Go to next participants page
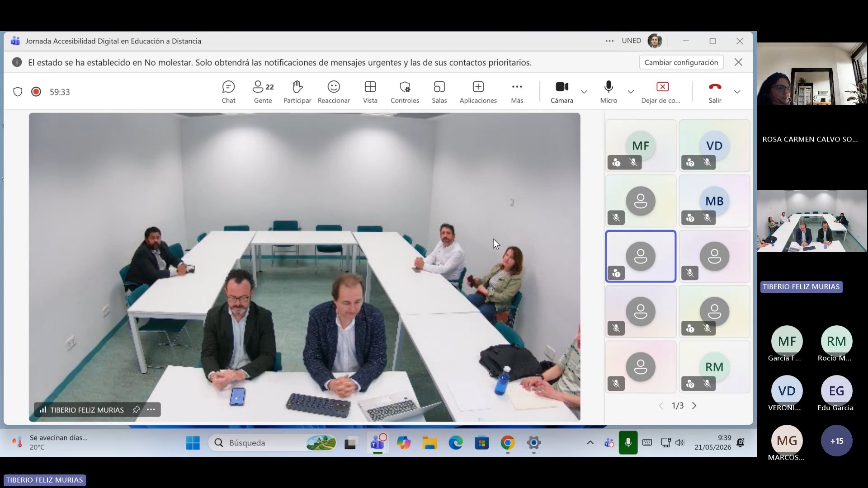This screenshot has width=868, height=488. coord(694,406)
